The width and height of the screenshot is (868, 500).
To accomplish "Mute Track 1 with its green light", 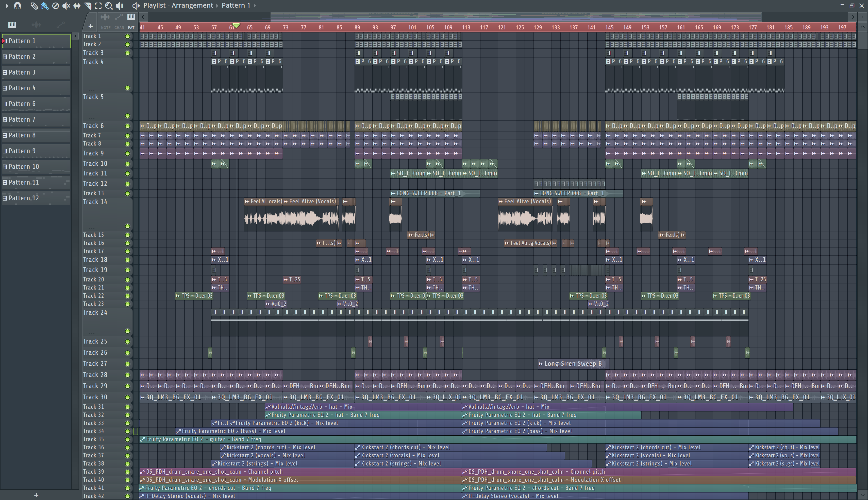I will (128, 36).
